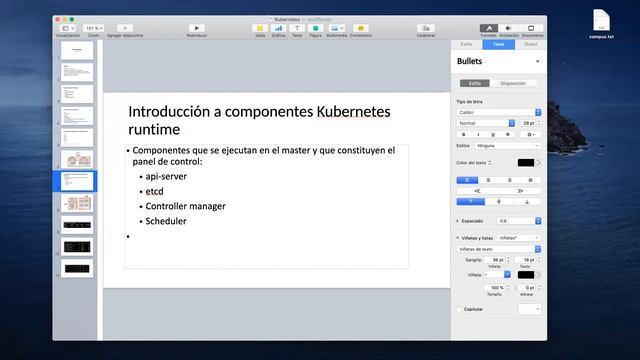Justify text in the inspector
Screen dimensions: 640x360
531,180
